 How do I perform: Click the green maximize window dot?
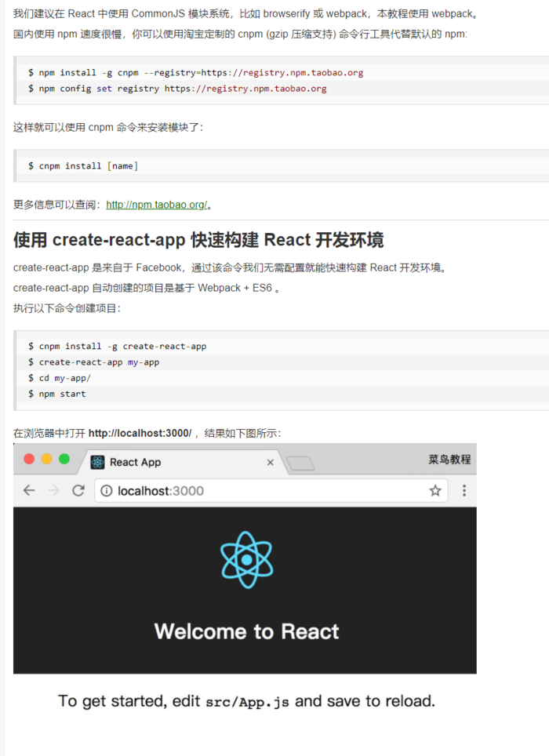click(64, 459)
